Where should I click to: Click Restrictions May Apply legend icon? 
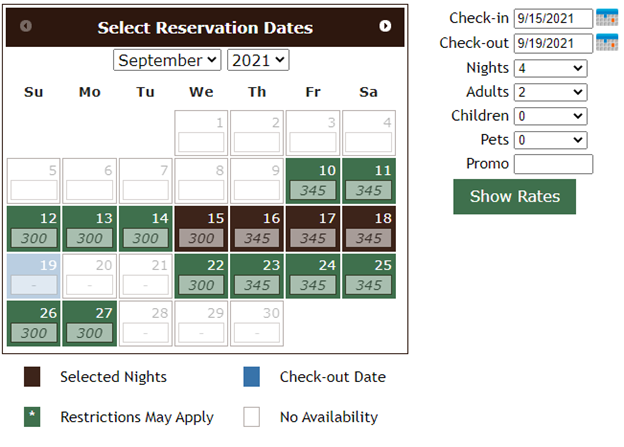tap(32, 416)
